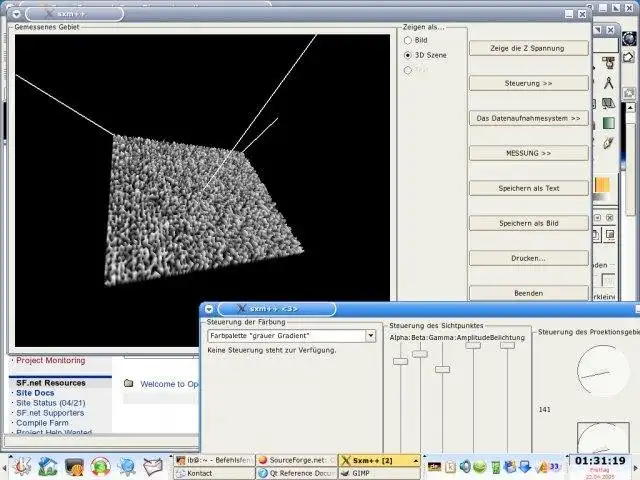Image resolution: width=640 pixels, height=480 pixels.
Task: Click the green circular arrows panel icon
Action: 100,467
